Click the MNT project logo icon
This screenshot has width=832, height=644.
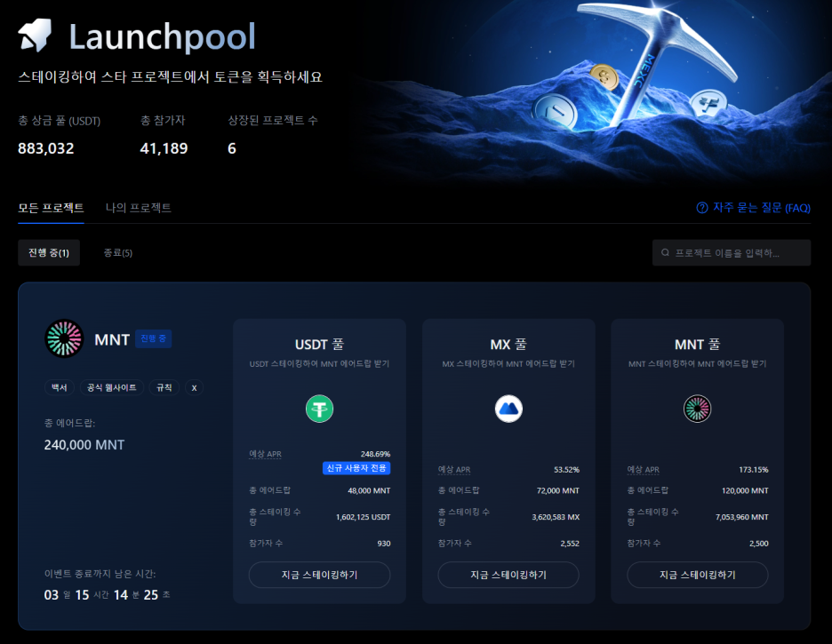[x=64, y=338]
